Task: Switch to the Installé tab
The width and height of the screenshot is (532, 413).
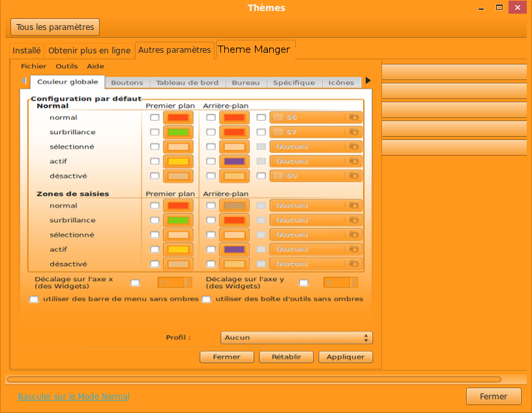Action: click(x=27, y=51)
